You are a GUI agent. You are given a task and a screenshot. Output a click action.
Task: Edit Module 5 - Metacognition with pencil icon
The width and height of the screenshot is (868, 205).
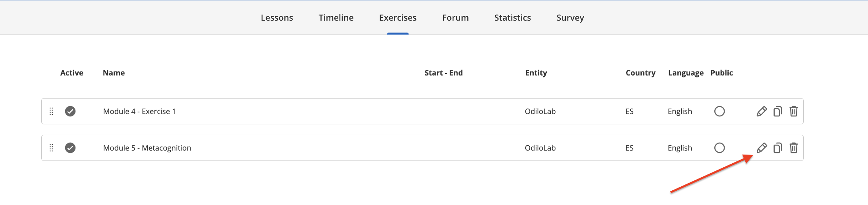[762, 148]
